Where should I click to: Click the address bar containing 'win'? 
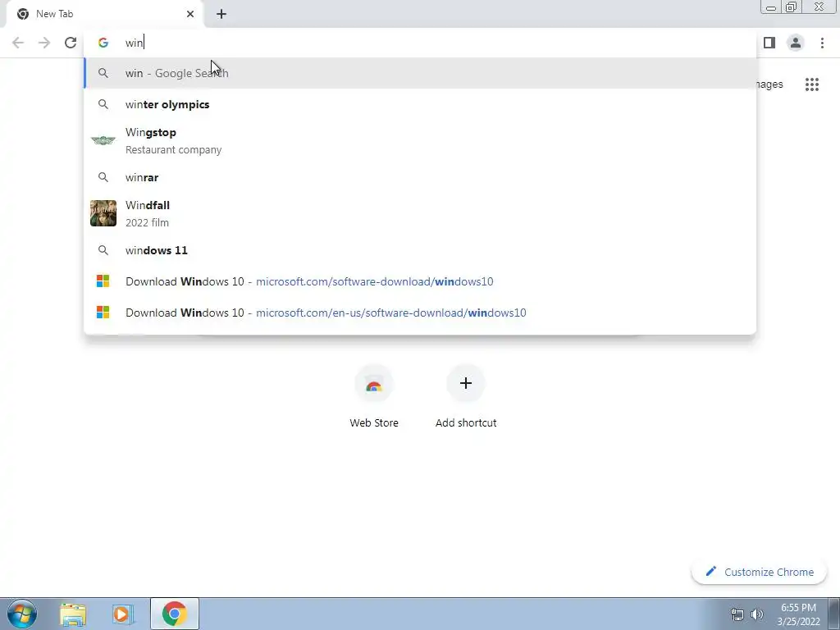pos(420,43)
